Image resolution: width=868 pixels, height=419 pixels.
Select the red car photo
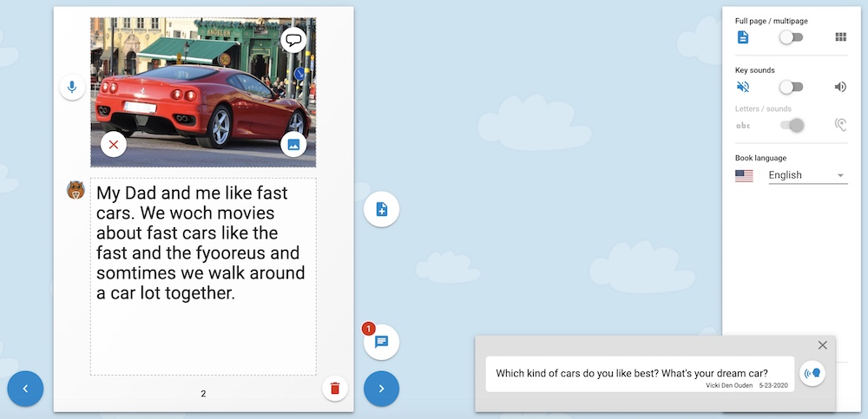[x=203, y=92]
